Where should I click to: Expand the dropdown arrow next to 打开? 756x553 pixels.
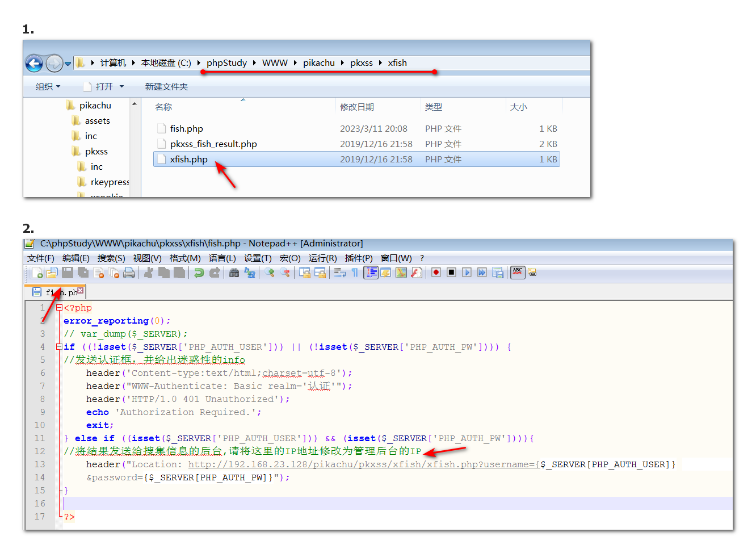click(121, 87)
